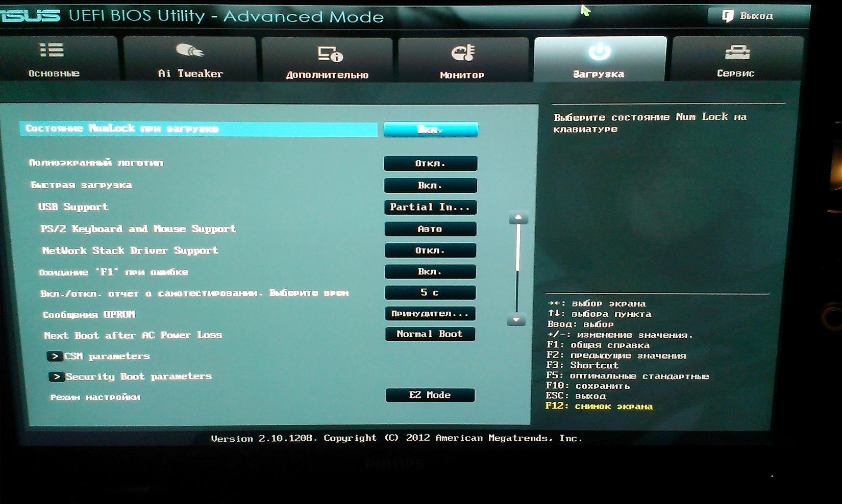This screenshot has height=504, width=842.
Task: Toggle NumLock state value Вкл.
Action: pos(431,130)
